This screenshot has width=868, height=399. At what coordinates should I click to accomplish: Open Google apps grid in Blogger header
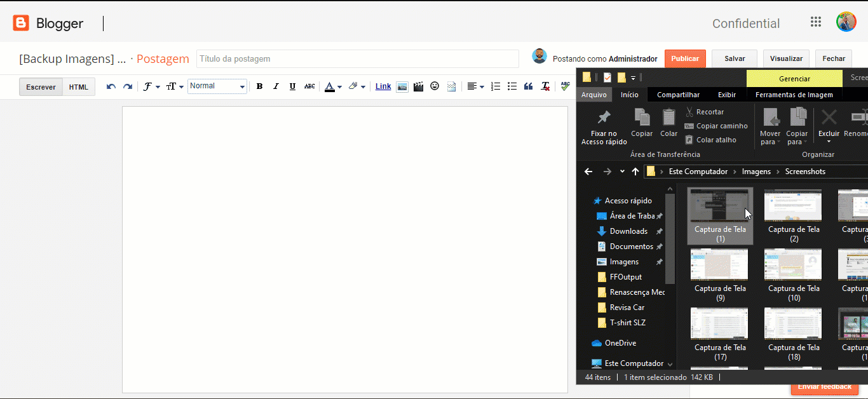pos(816,22)
